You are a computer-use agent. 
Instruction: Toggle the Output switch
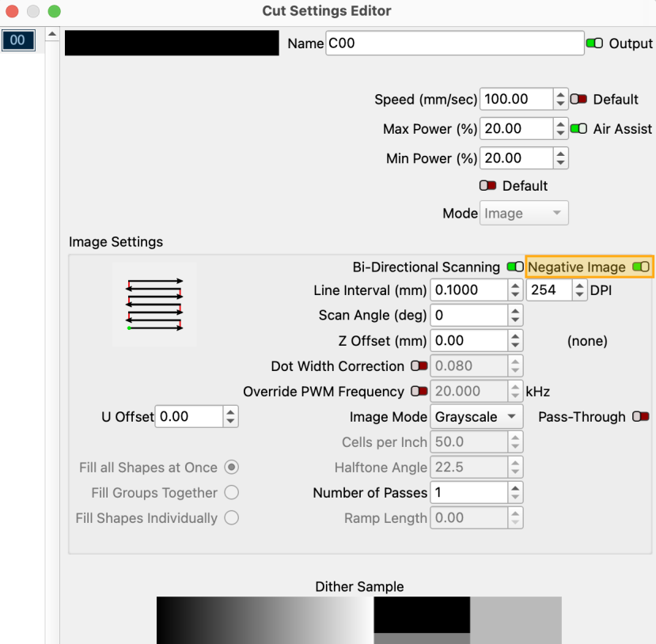tap(594, 44)
